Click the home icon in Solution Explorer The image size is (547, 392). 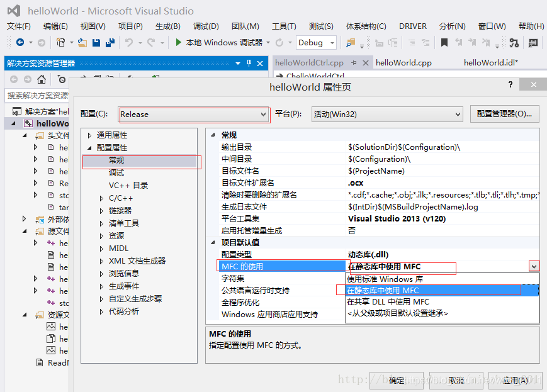click(x=42, y=79)
